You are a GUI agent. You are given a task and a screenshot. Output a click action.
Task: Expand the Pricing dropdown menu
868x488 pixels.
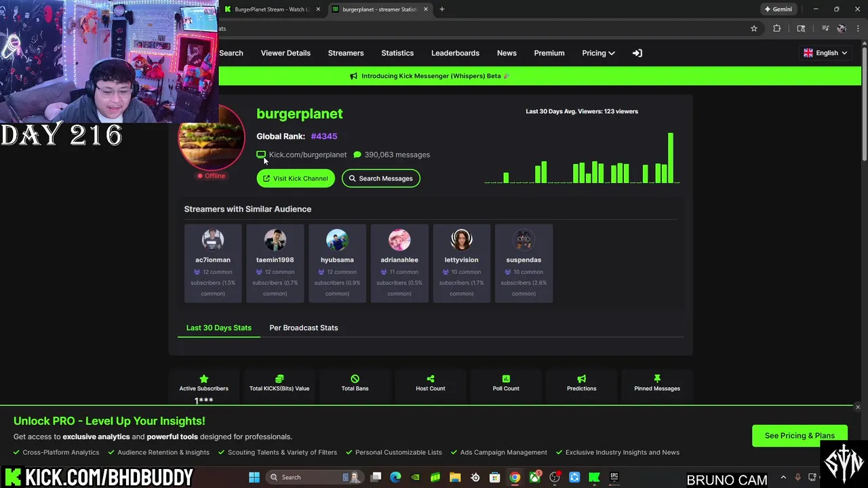pyautogui.click(x=598, y=53)
